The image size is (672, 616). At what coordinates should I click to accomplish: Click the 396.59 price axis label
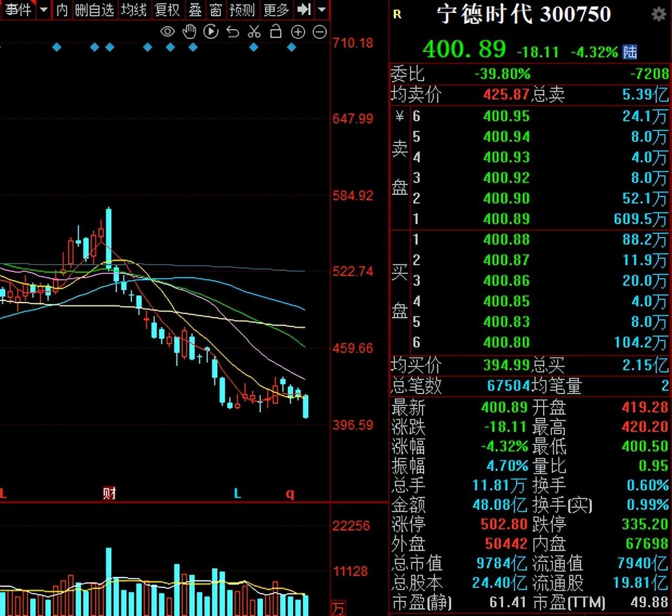[x=353, y=425]
